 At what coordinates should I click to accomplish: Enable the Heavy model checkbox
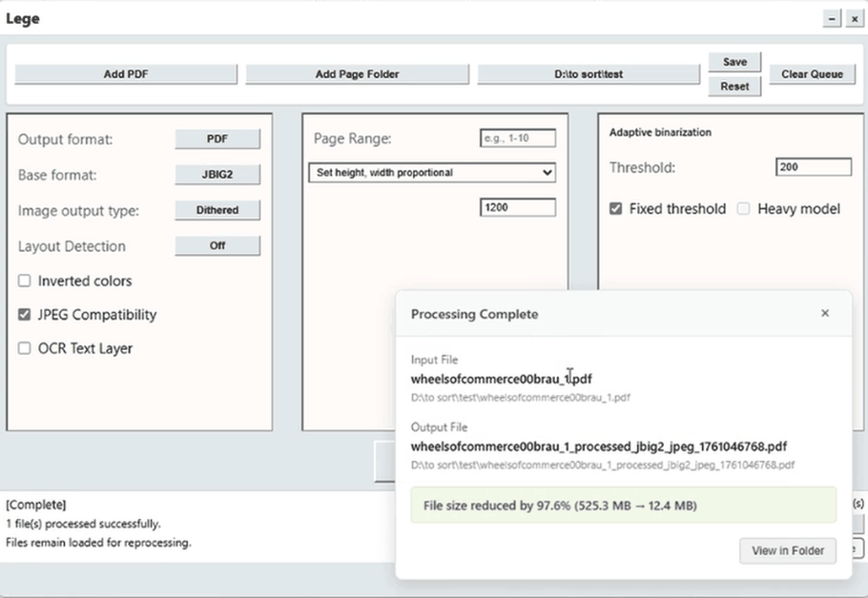744,209
